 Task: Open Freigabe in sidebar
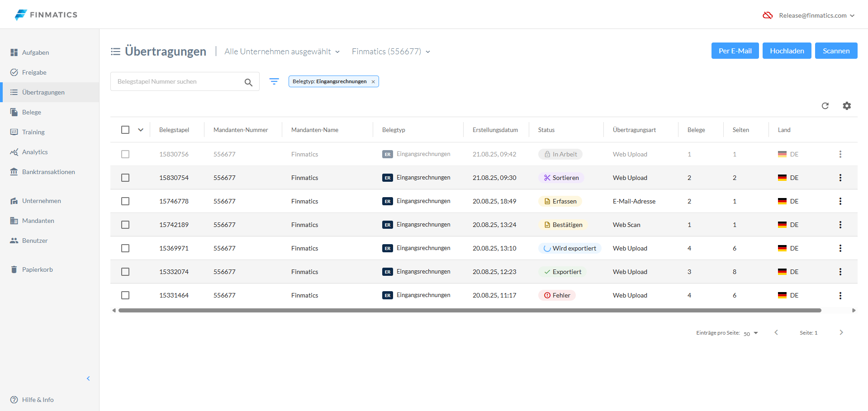pos(50,72)
